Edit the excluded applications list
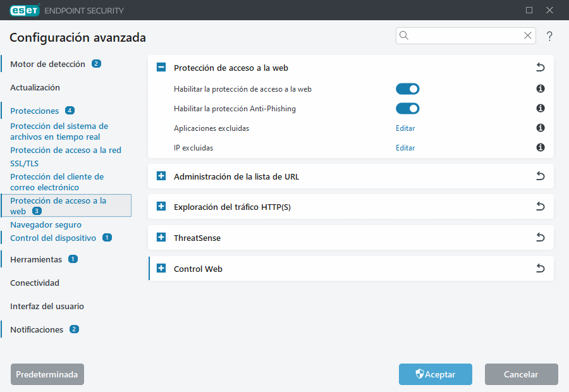This screenshot has width=569, height=392. (405, 128)
